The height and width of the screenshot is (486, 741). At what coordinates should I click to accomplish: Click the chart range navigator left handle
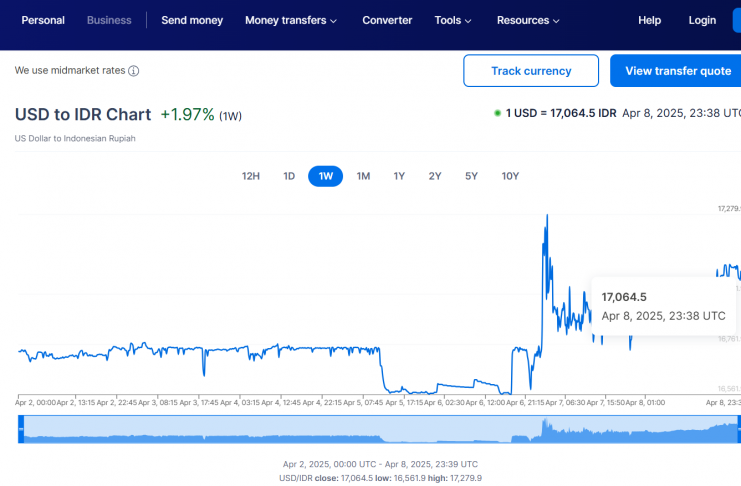coord(20,429)
